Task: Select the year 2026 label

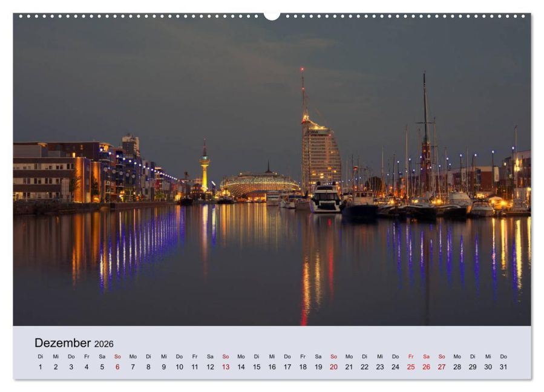Action: coord(103,344)
